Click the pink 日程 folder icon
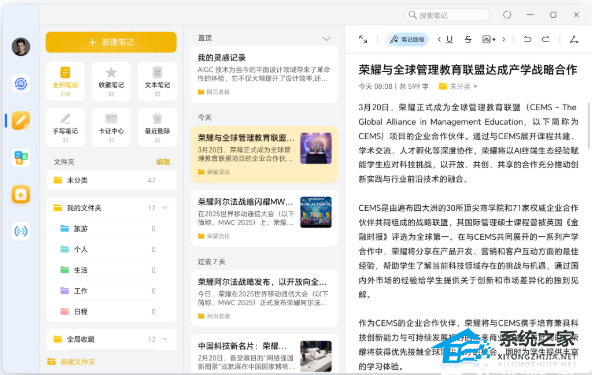Image resolution: width=592 pixels, height=375 pixels. 65,312
